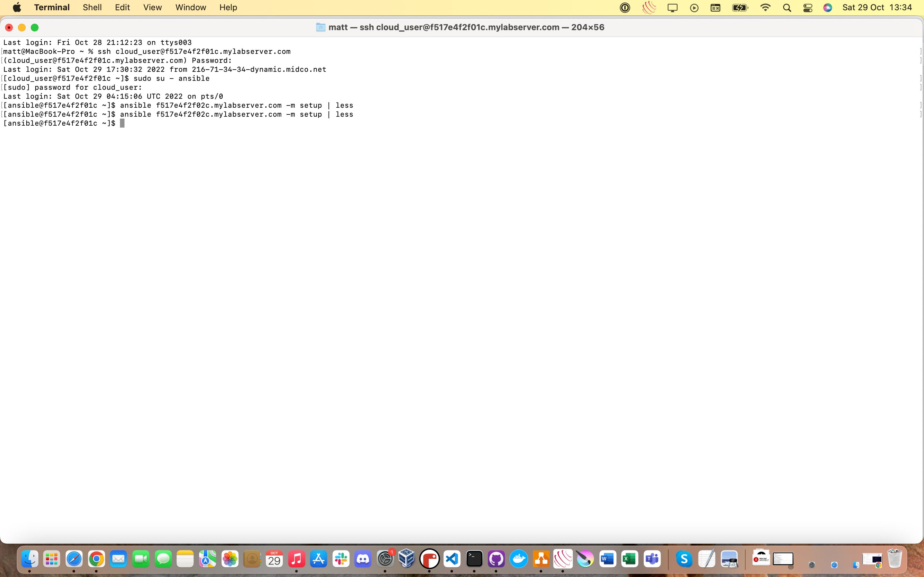Click the folder proxy icon in the title bar
Screen dimensions: 924x577
tap(321, 27)
